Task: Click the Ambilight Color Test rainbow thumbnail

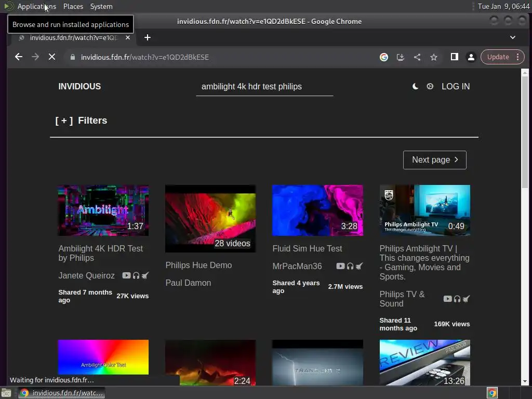Action: [x=103, y=357]
